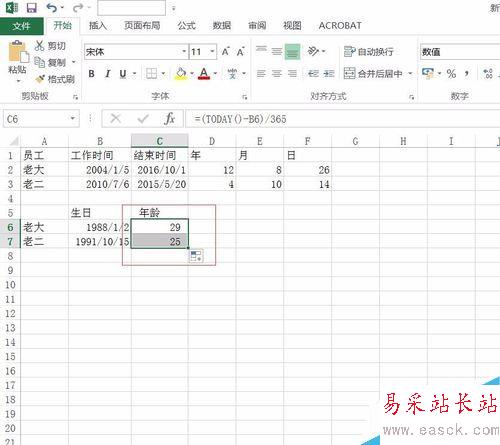Redo the last undone action

tap(78, 7)
